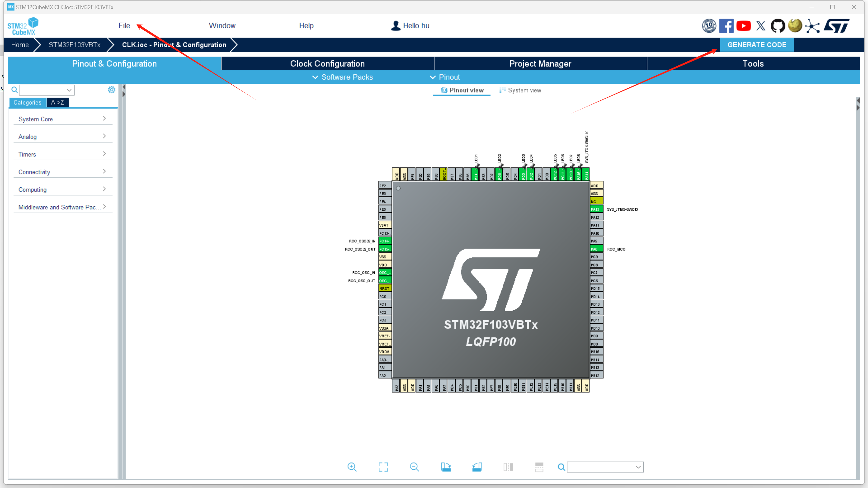Open the Clock Configuration tab

coord(327,64)
